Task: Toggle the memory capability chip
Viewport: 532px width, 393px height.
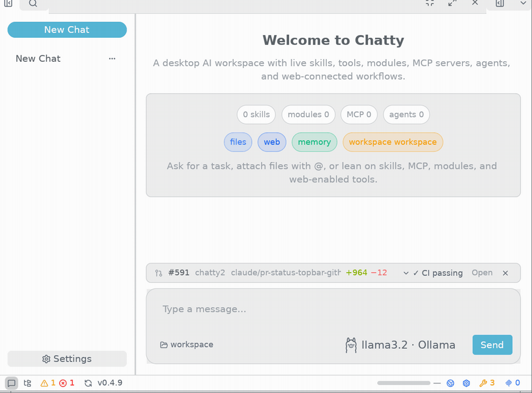Action: pos(314,142)
